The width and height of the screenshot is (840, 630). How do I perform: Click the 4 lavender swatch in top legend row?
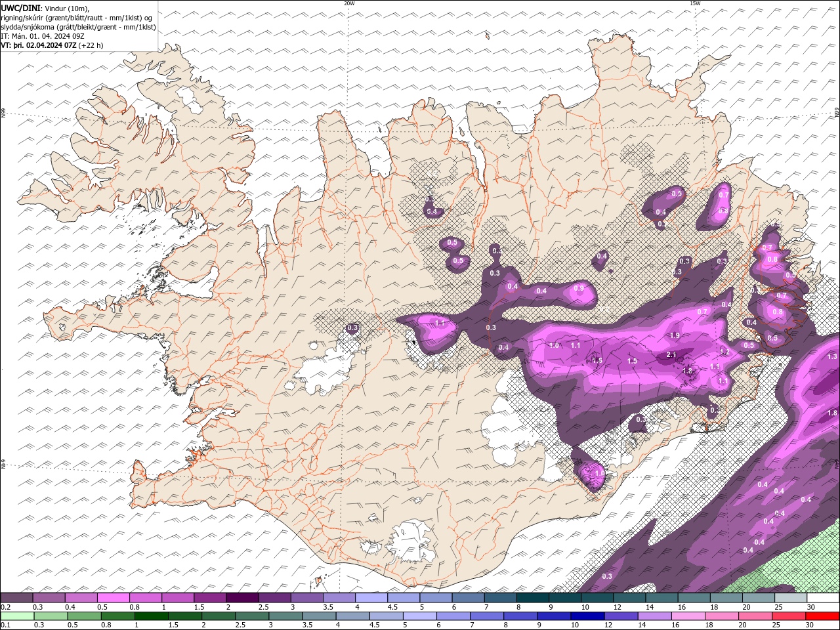pos(371,598)
